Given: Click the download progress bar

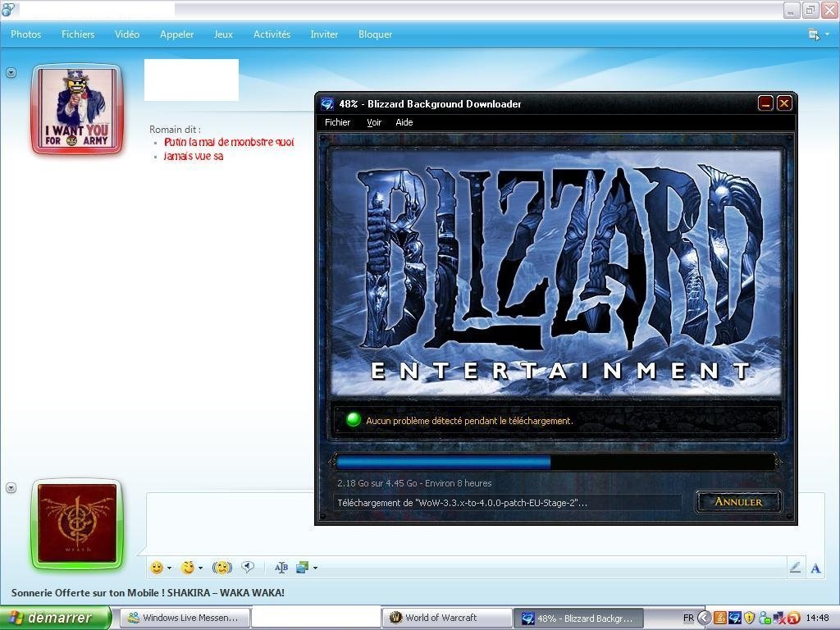Looking at the screenshot, I should pyautogui.click(x=556, y=462).
